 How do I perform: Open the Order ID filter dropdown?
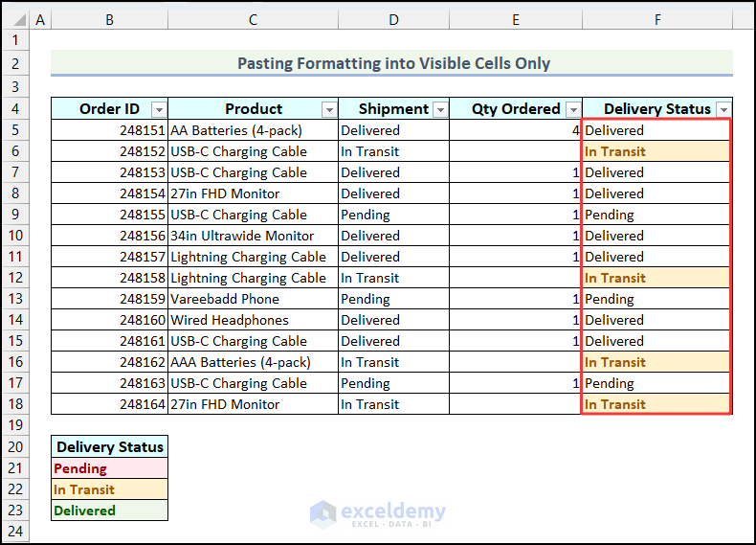click(x=159, y=110)
